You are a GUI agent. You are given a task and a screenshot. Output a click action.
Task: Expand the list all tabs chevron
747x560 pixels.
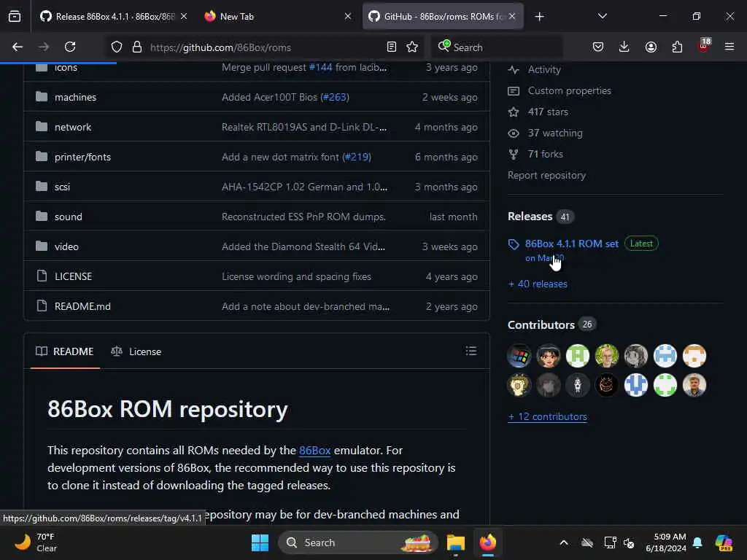click(602, 16)
